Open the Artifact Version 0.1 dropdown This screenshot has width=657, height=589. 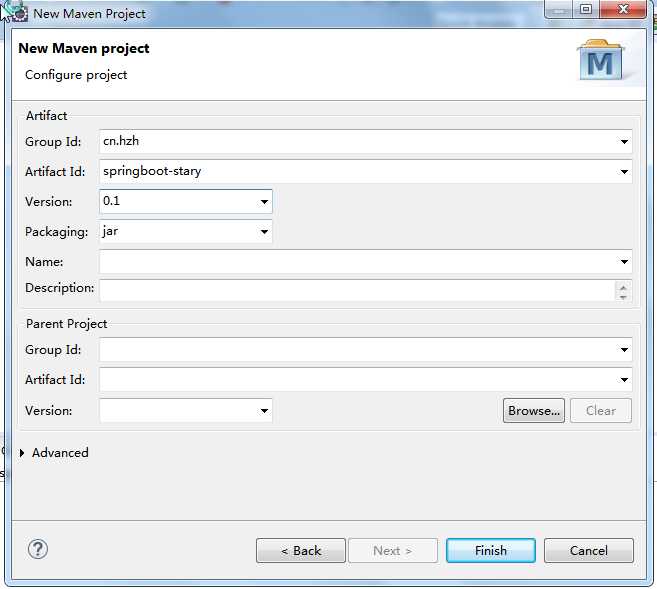coord(264,202)
